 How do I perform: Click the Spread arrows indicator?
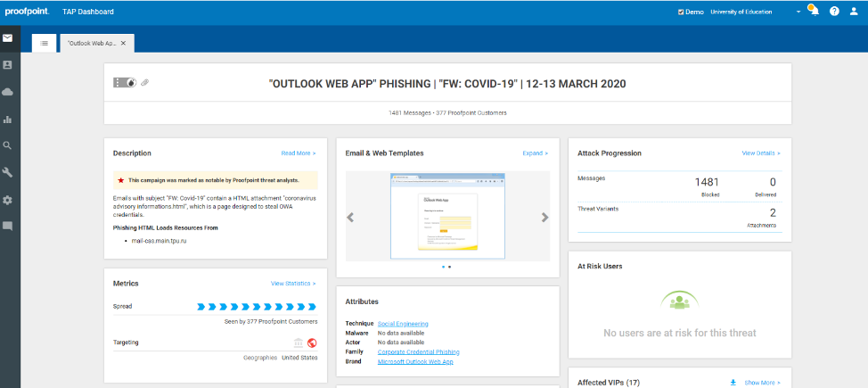[257, 307]
